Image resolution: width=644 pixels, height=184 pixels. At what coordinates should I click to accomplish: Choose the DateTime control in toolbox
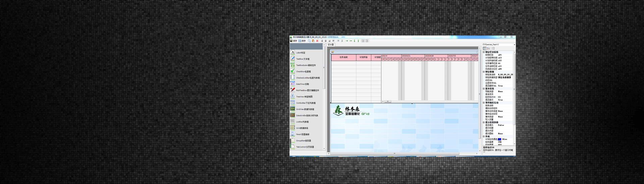click(292, 84)
